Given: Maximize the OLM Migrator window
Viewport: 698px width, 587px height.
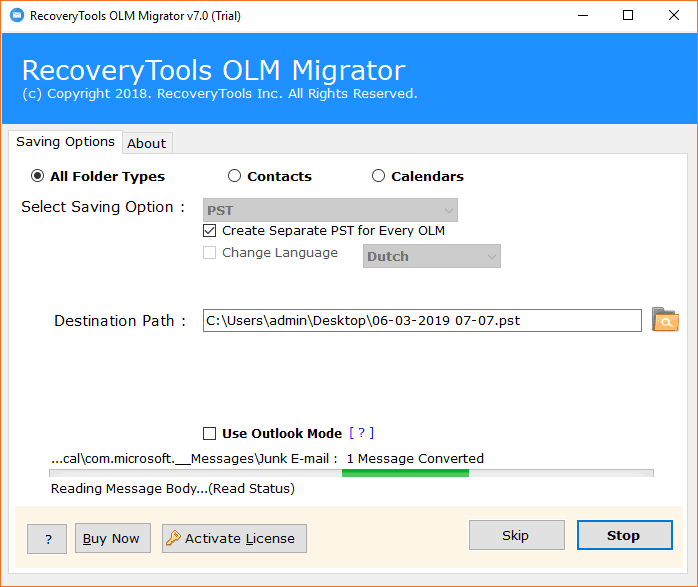Looking at the screenshot, I should coord(628,16).
